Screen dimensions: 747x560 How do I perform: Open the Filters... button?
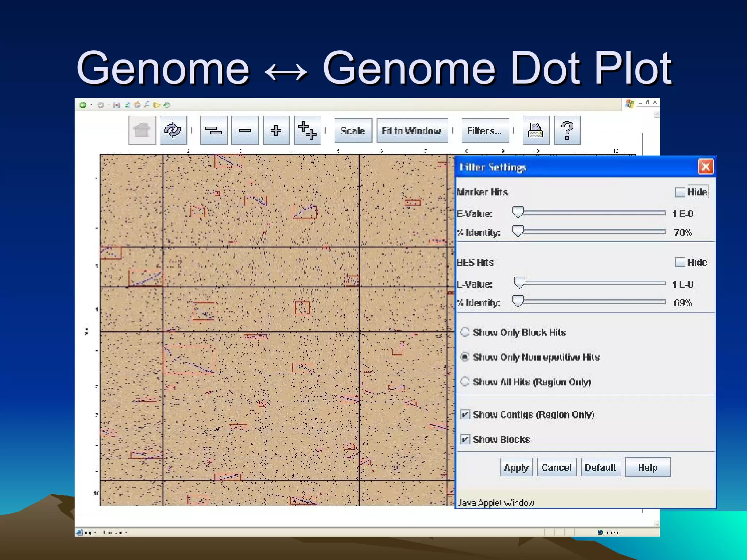[x=485, y=131]
